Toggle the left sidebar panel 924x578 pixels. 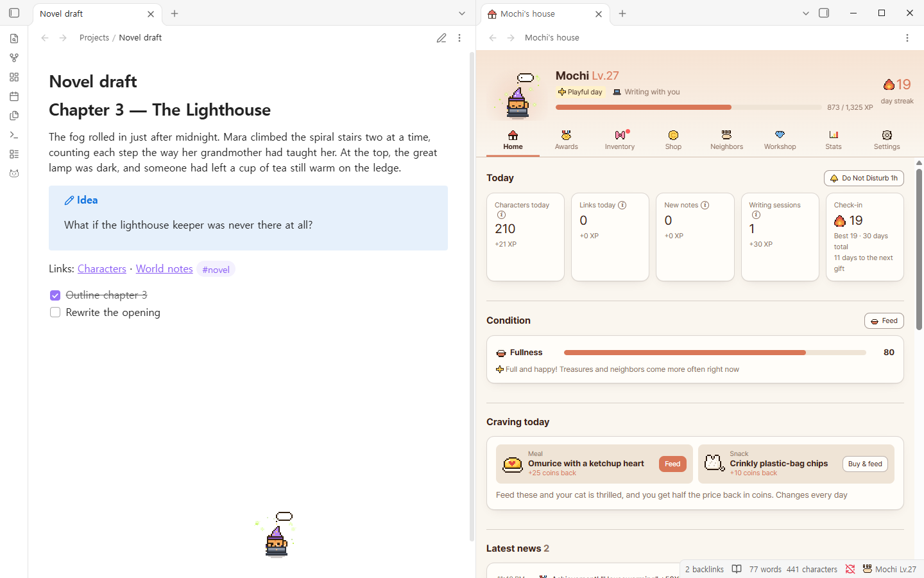(x=14, y=13)
